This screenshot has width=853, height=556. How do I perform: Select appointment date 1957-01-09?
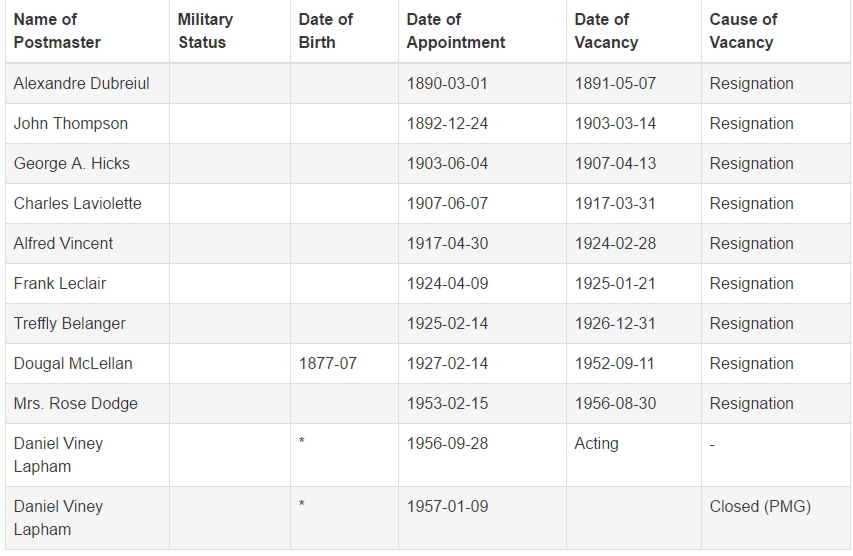point(447,506)
